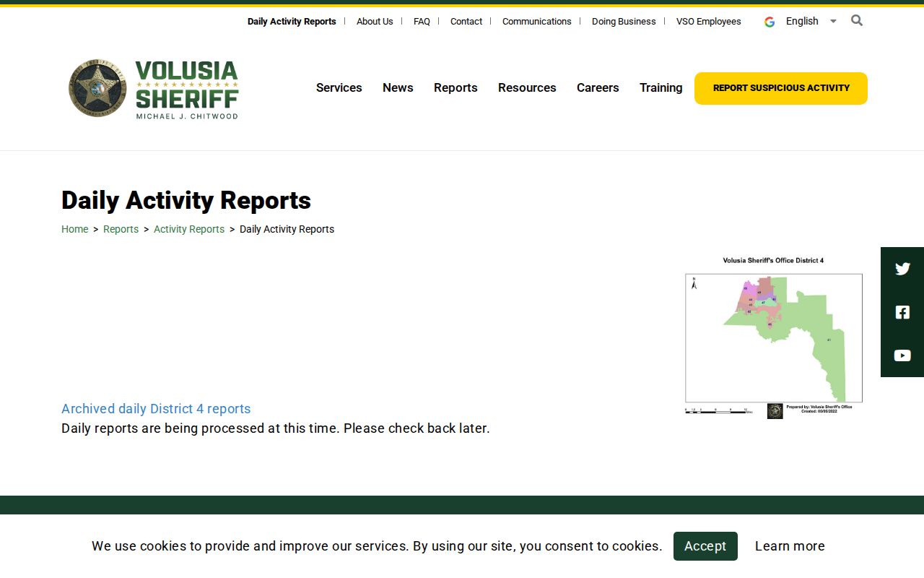Click the Volusia Sheriff logo
924x578 pixels.
153,89
